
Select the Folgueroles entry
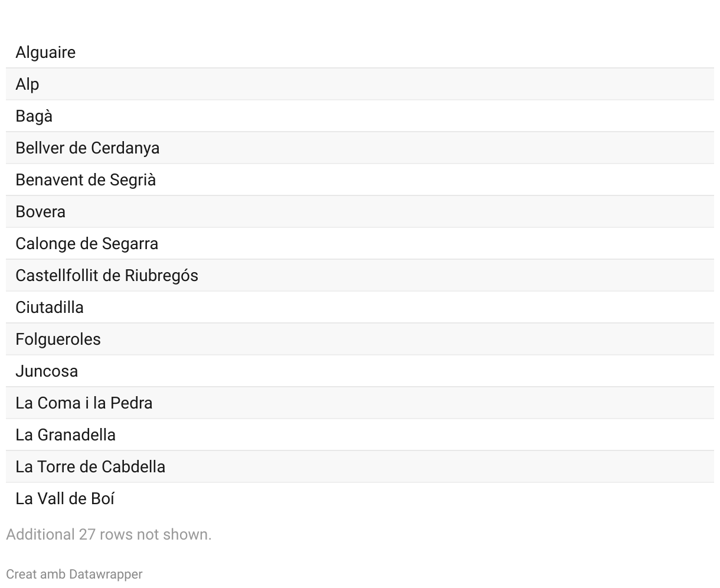coord(58,339)
